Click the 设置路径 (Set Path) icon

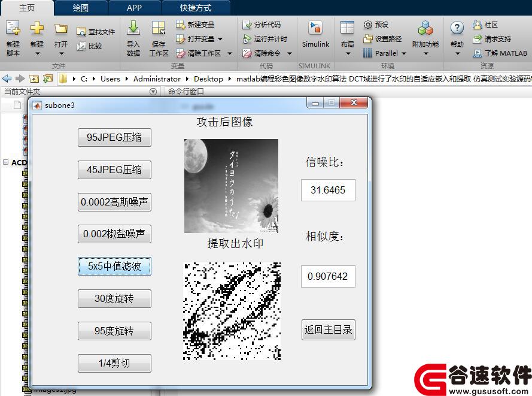pos(368,39)
